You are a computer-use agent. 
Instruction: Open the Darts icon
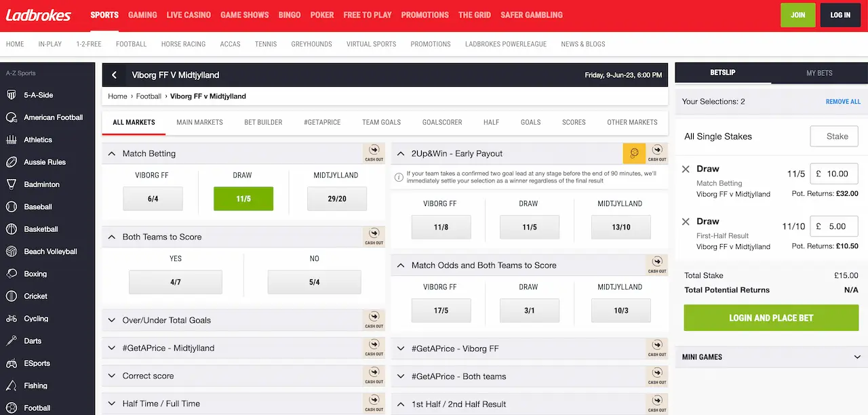[x=12, y=341]
